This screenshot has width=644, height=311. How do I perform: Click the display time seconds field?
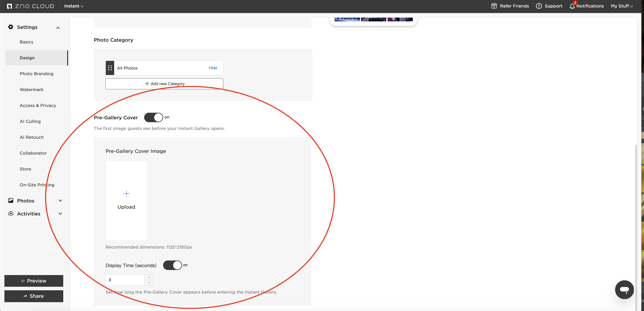click(125, 280)
